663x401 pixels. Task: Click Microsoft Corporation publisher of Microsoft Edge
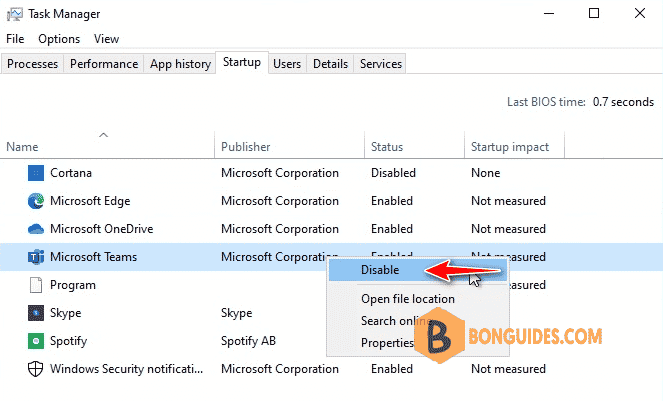click(x=280, y=201)
